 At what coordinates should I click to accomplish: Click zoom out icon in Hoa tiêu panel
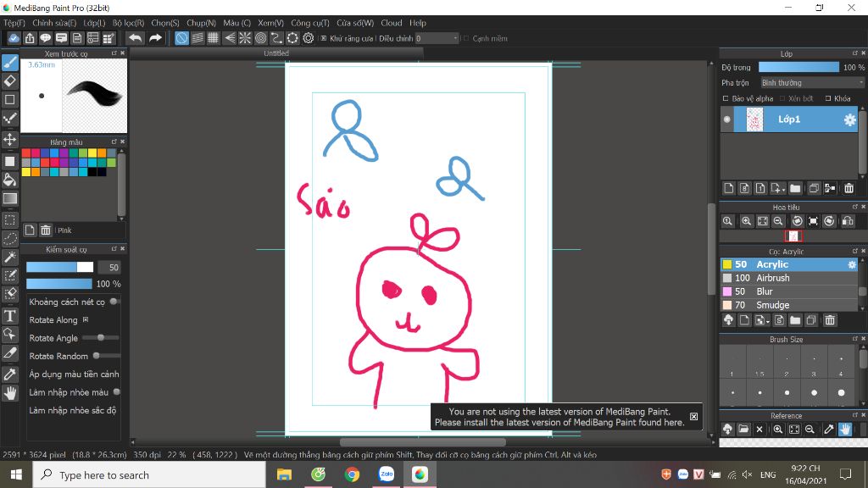pyautogui.click(x=778, y=221)
